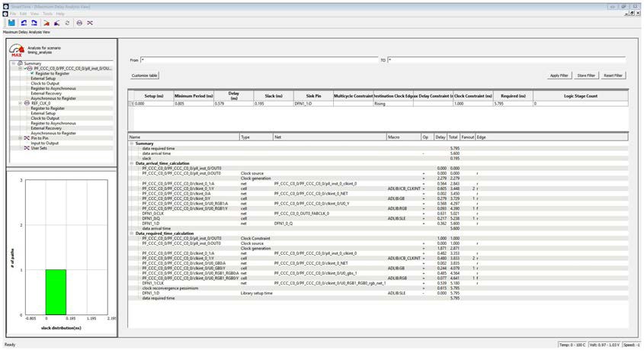The height and width of the screenshot is (351, 644).
Task: Collapse the REF_CLK_0 clock domain node
Action: click(19, 103)
